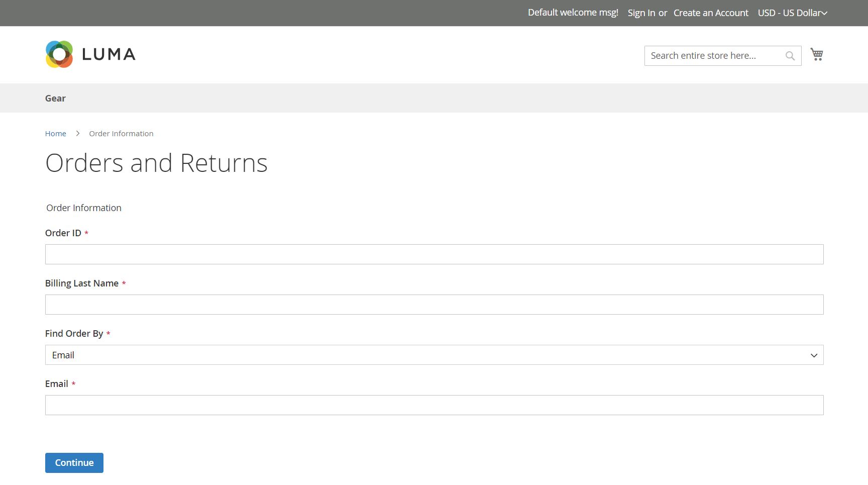
Task: Click the Default welcome msg text
Action: click(x=573, y=13)
